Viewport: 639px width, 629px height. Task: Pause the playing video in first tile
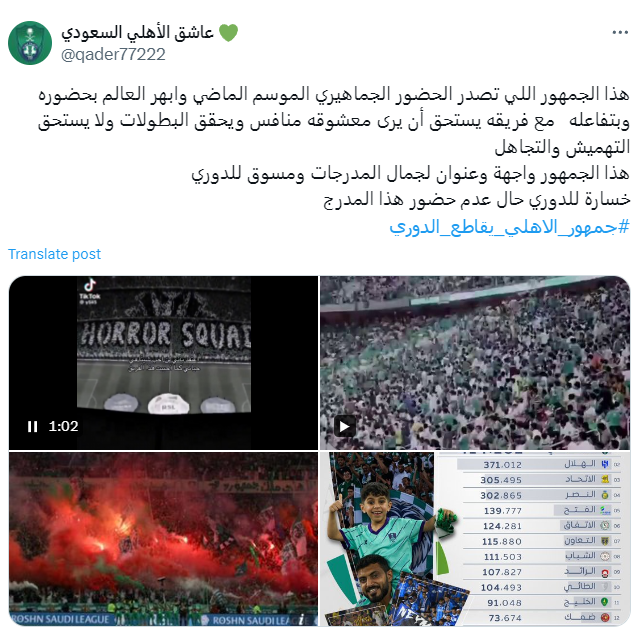32,426
